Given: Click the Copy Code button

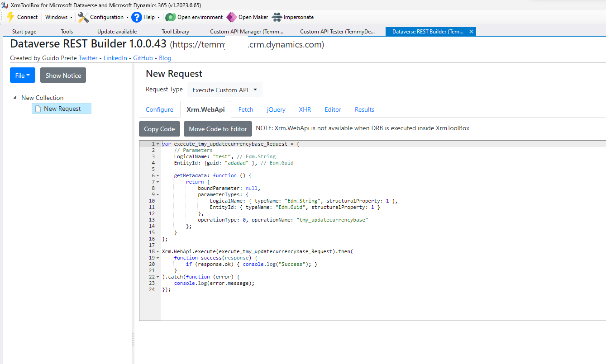Looking at the screenshot, I should [x=159, y=129].
